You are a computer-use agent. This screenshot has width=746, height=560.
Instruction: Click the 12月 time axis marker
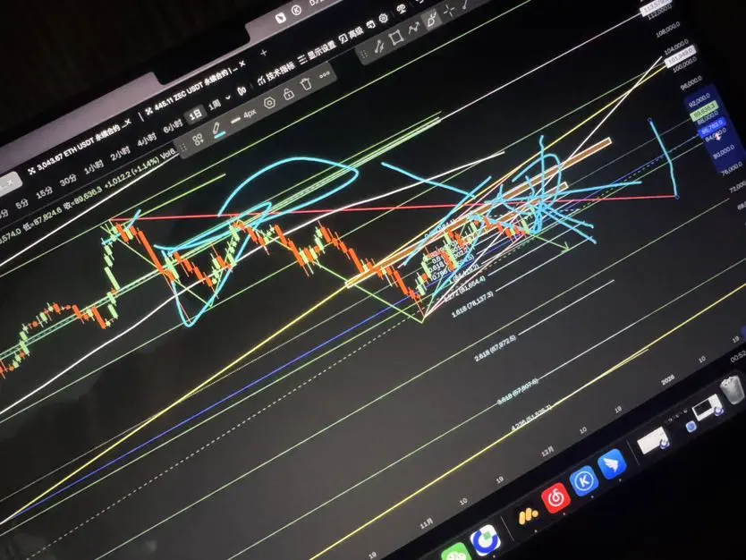tap(548, 451)
